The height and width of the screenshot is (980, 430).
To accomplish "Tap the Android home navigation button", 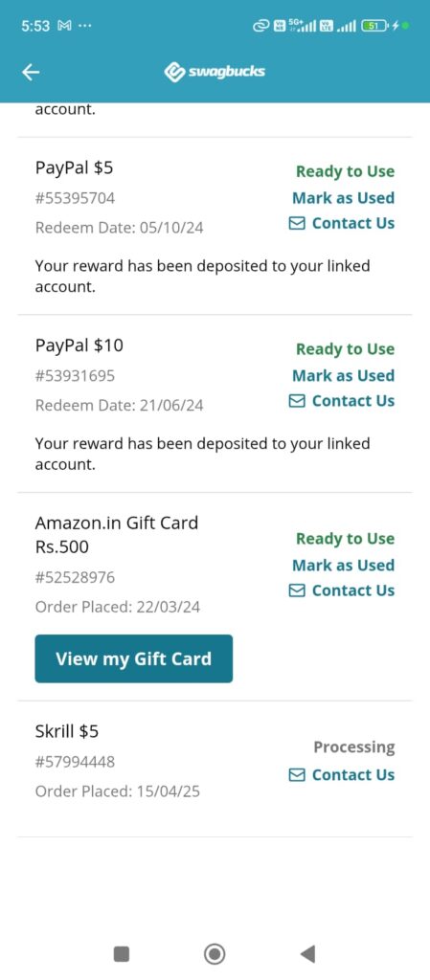I will click(215, 954).
